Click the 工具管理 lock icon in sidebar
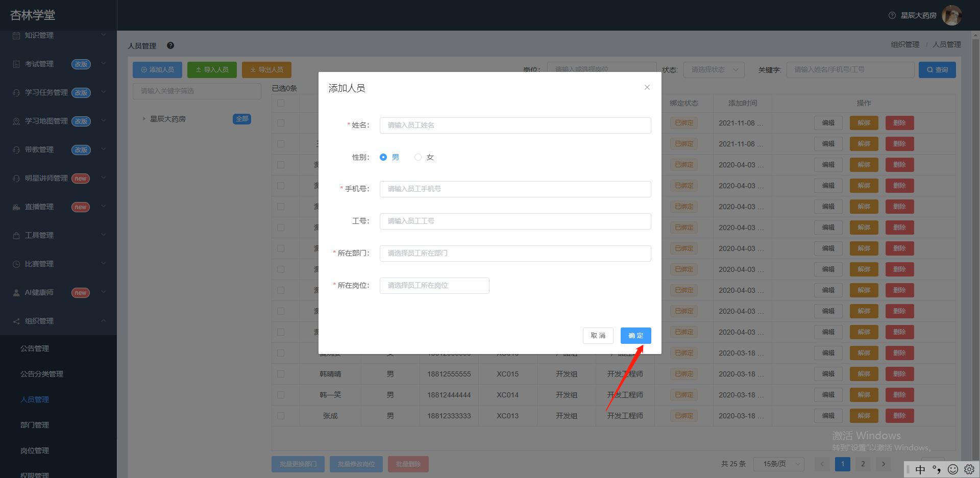The height and width of the screenshot is (478, 980). [x=16, y=236]
